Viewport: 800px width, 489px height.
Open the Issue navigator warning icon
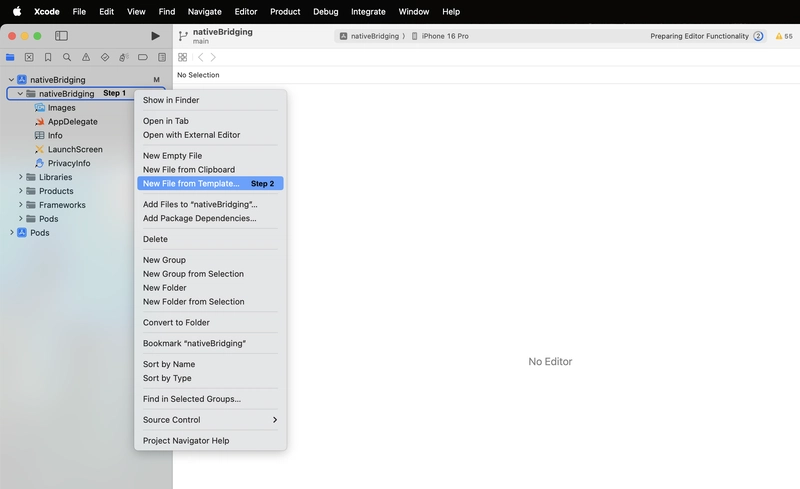[x=86, y=57]
